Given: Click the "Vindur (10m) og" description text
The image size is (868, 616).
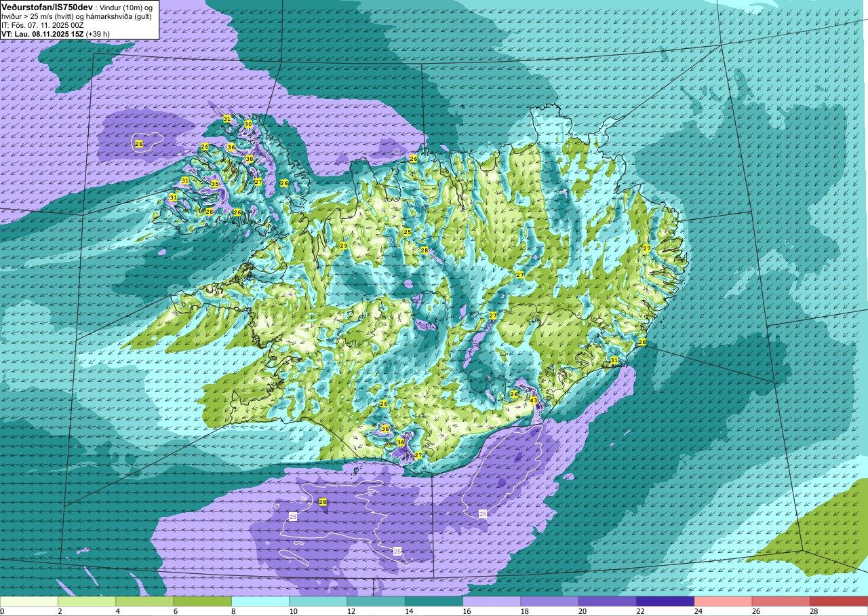Looking at the screenshot, I should 127,7.
